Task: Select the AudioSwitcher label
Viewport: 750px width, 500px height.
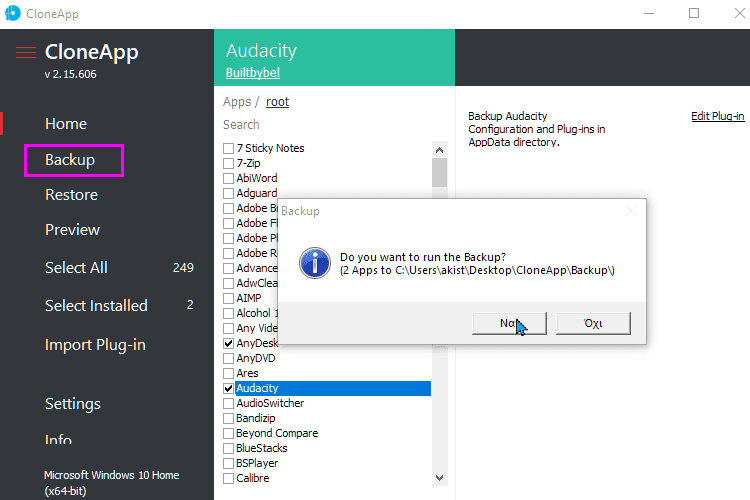Action: (270, 403)
